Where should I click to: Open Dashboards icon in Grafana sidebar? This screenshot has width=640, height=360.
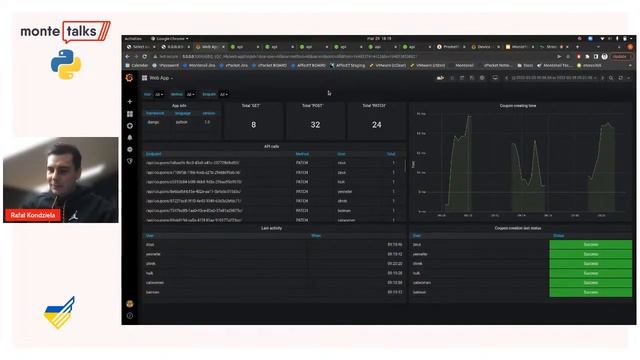(x=130, y=114)
